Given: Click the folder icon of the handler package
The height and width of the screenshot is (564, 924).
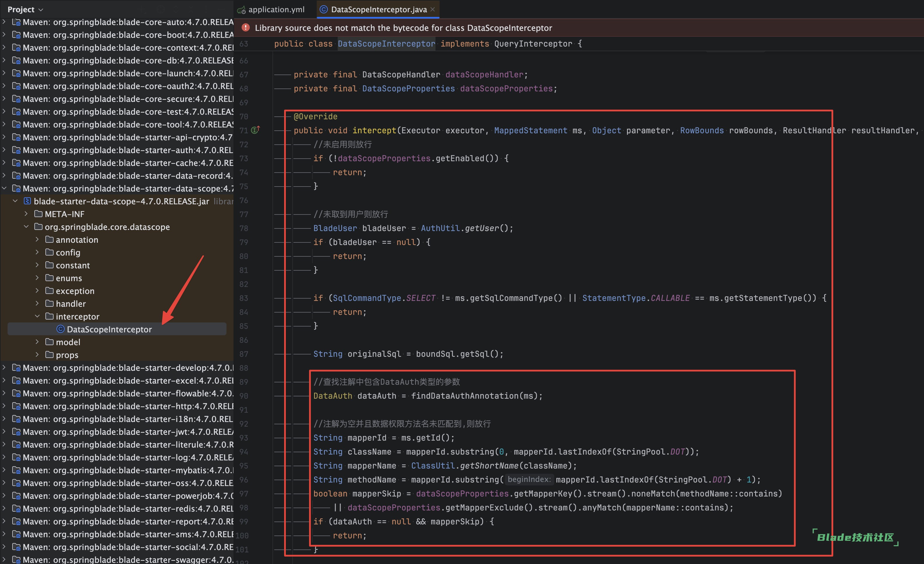Looking at the screenshot, I should point(50,304).
